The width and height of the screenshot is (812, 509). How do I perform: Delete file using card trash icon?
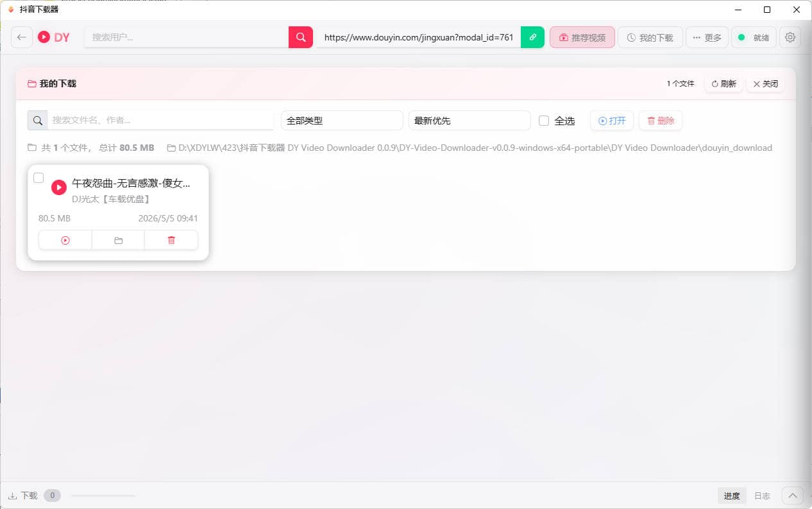pos(171,240)
